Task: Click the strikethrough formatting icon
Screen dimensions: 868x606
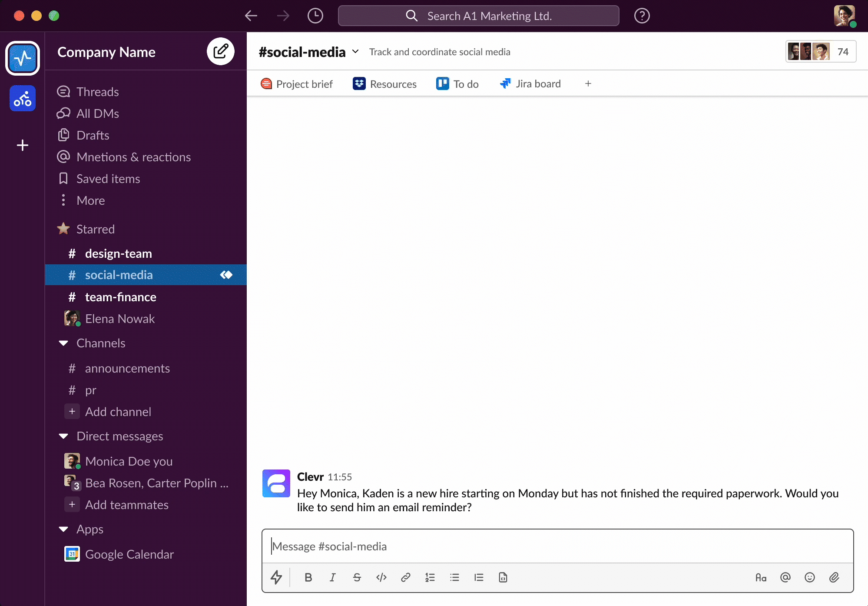Action: click(357, 577)
